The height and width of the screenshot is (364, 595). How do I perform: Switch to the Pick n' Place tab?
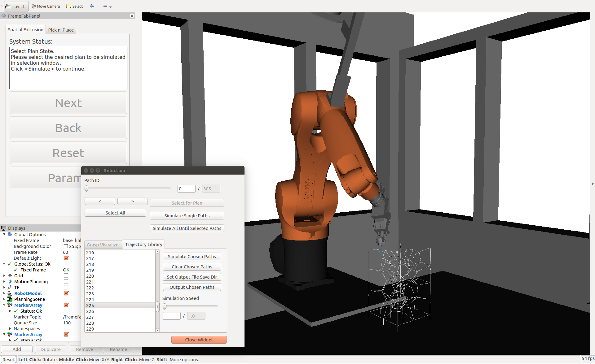(x=61, y=30)
